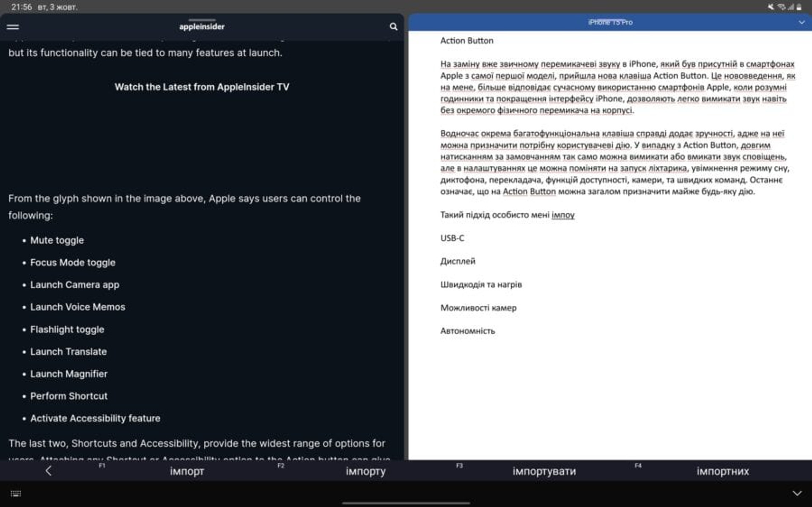Choose the suggestion "імпорту"
Viewport: 812px width, 507px height.
pyautogui.click(x=365, y=471)
